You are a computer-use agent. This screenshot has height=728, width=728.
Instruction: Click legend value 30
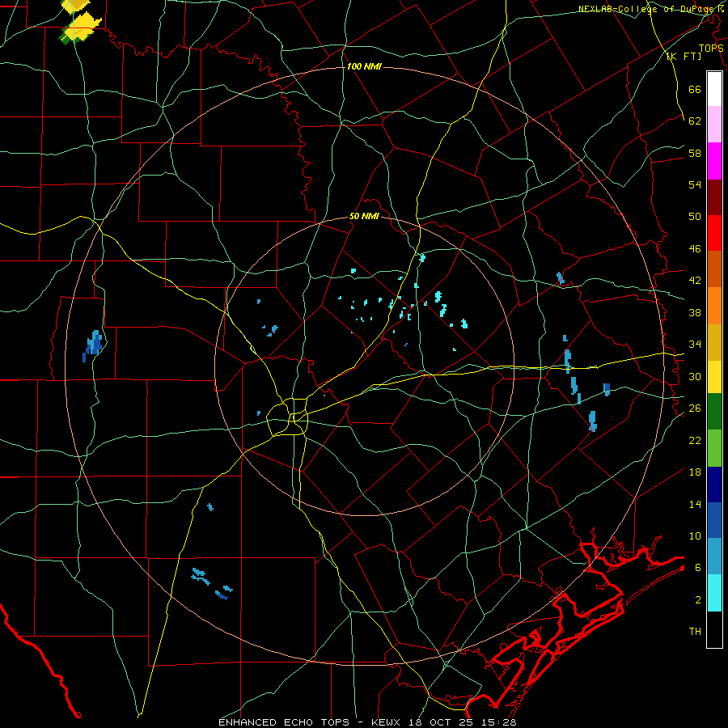695,376
